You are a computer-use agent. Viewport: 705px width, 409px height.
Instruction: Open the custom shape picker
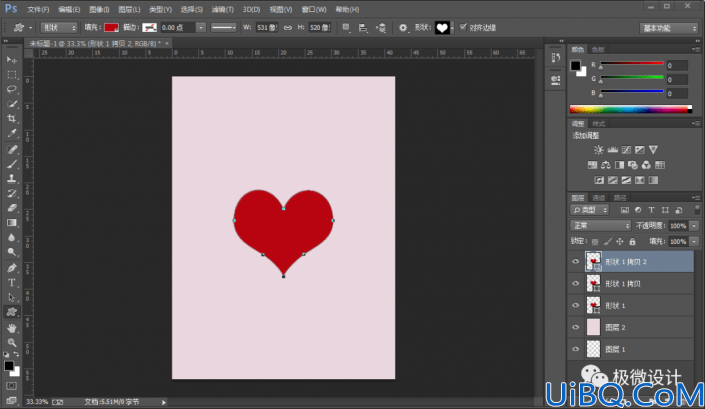click(444, 27)
